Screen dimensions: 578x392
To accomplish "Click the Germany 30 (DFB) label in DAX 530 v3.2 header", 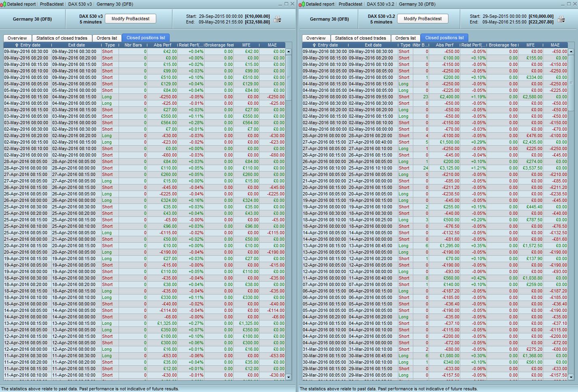I will (329, 19).
